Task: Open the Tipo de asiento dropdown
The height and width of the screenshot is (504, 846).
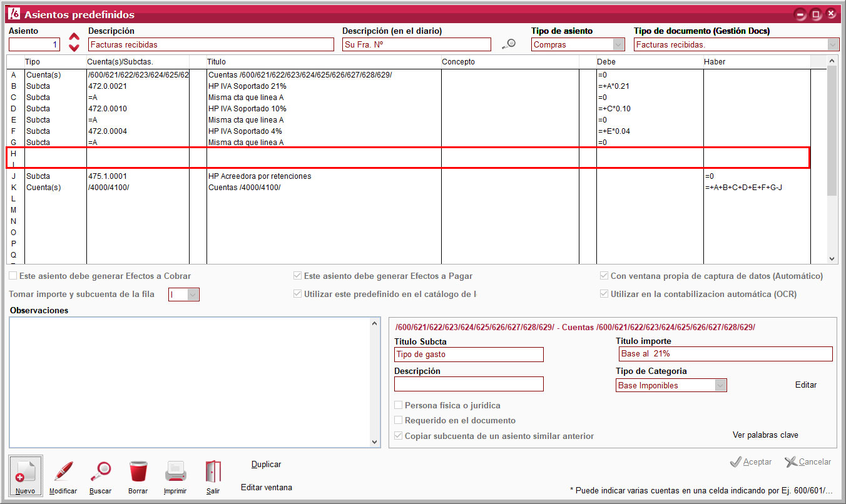Action: coord(618,44)
